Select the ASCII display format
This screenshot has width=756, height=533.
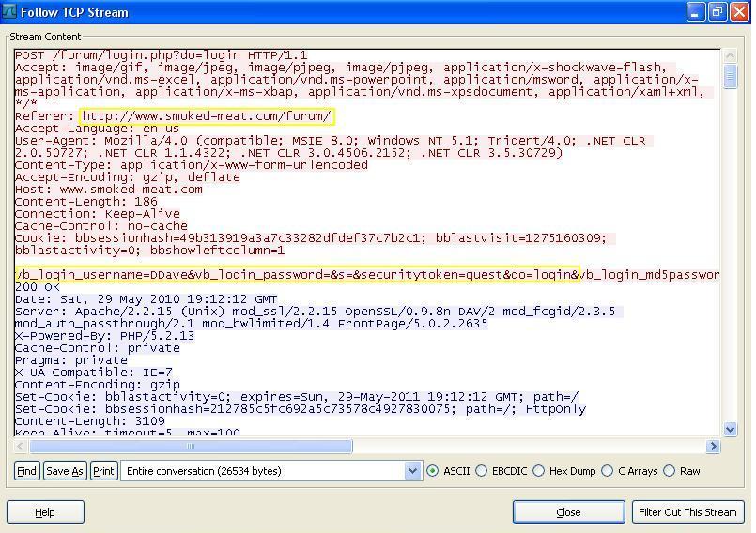click(433, 471)
